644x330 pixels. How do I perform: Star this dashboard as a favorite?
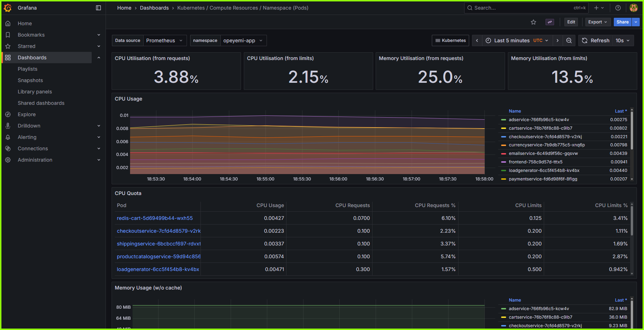533,22
